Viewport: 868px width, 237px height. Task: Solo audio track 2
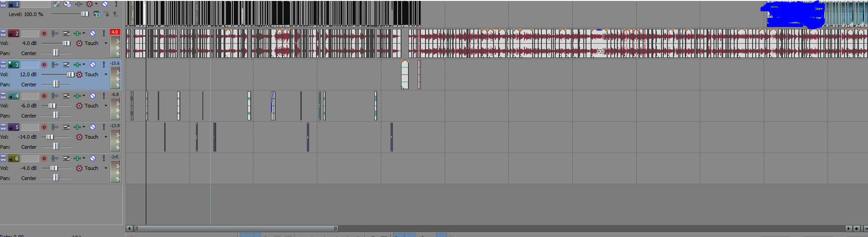pyautogui.click(x=104, y=34)
